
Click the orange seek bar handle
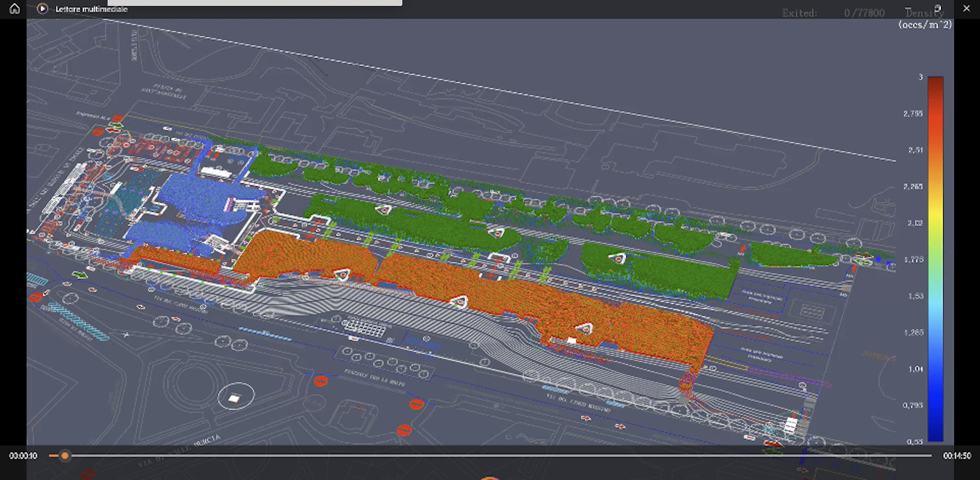[x=65, y=456]
